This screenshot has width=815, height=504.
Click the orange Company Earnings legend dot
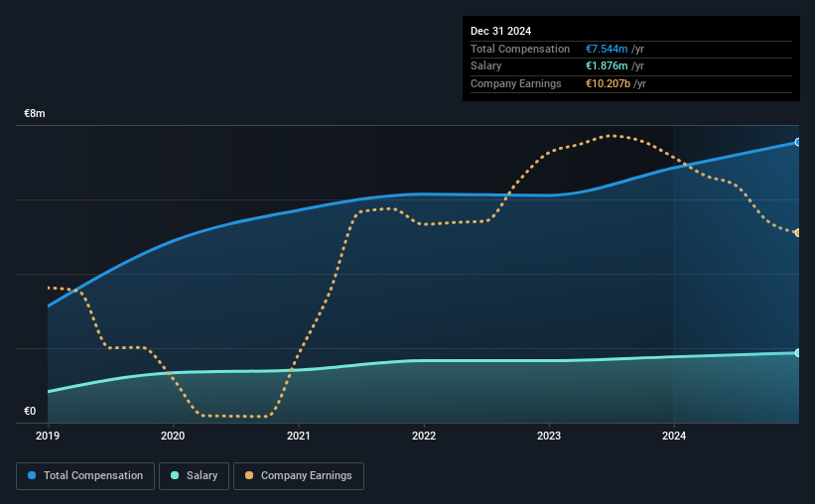pos(249,475)
